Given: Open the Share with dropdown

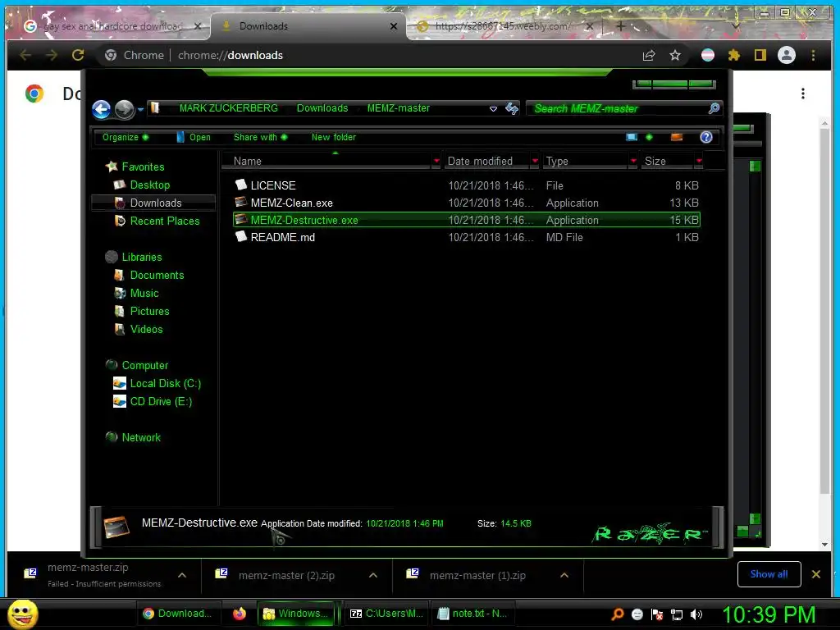Looking at the screenshot, I should coord(260,137).
